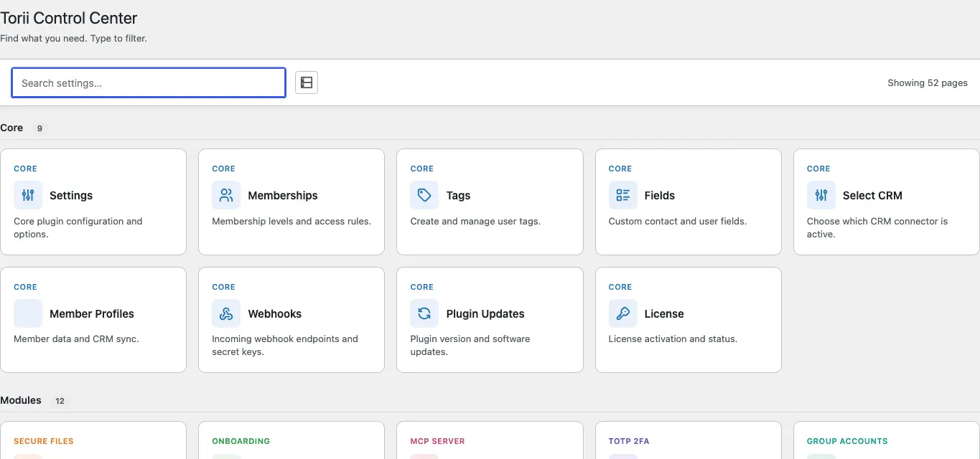Image resolution: width=980 pixels, height=459 pixels.
Task: Open the Settings card title
Action: click(x=71, y=195)
